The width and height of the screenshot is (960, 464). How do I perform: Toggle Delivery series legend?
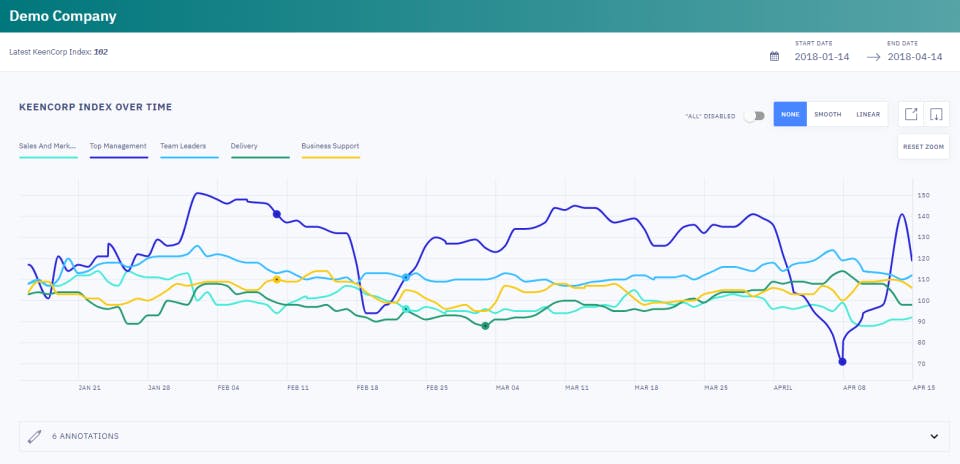260,149
